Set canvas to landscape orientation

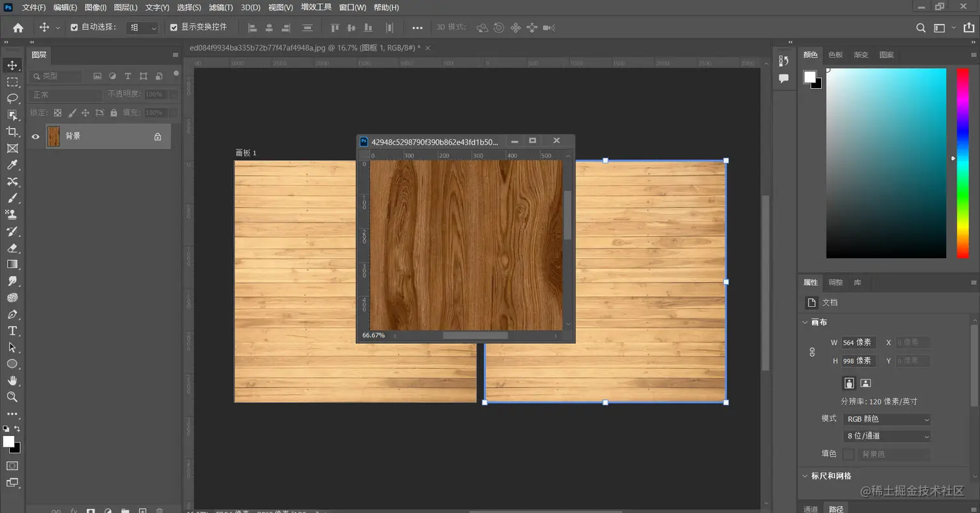coord(865,383)
